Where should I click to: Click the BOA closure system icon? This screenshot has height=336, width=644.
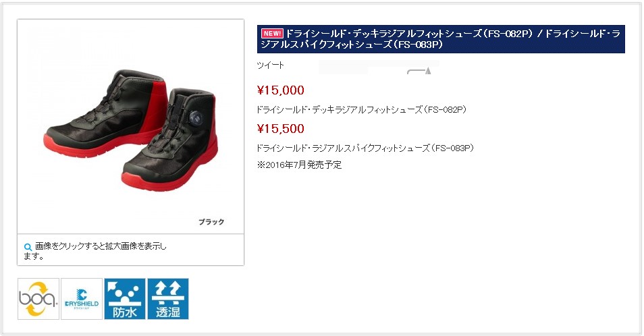pos(38,299)
